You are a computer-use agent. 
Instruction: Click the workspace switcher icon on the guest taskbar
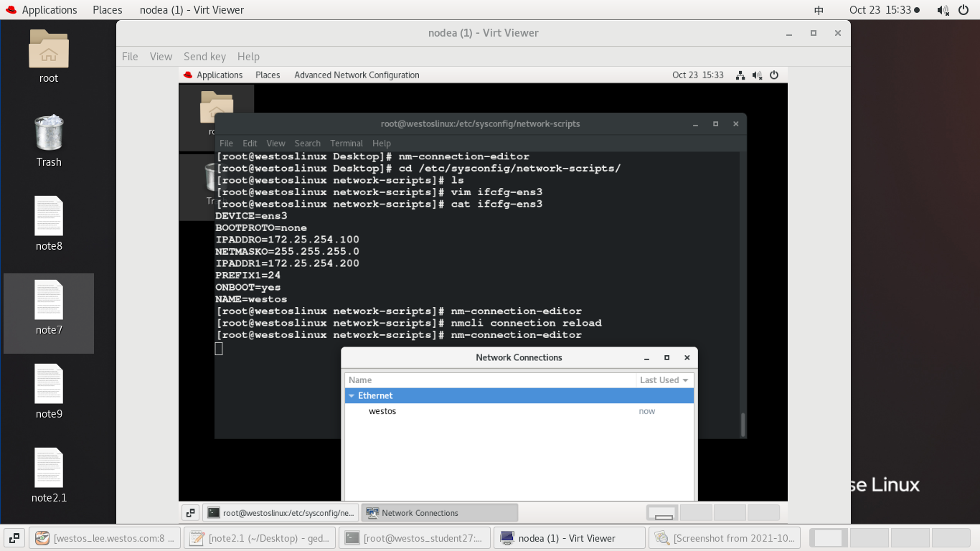pyautogui.click(x=190, y=512)
